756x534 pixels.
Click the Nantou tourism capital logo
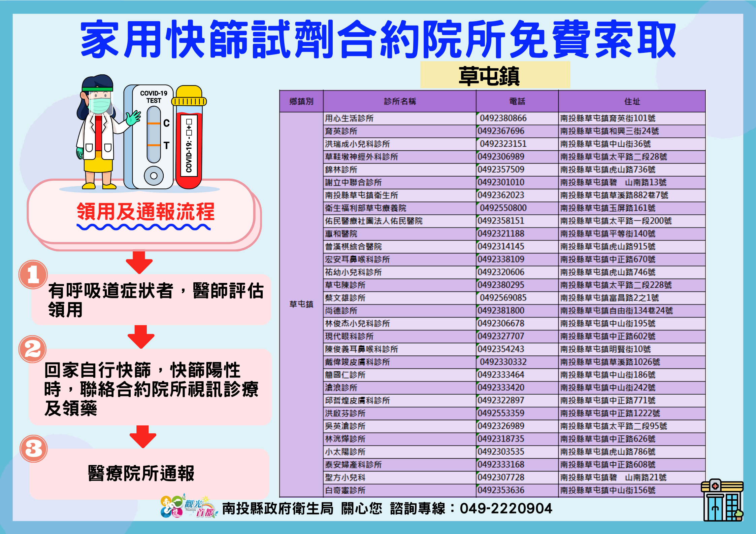(x=188, y=506)
